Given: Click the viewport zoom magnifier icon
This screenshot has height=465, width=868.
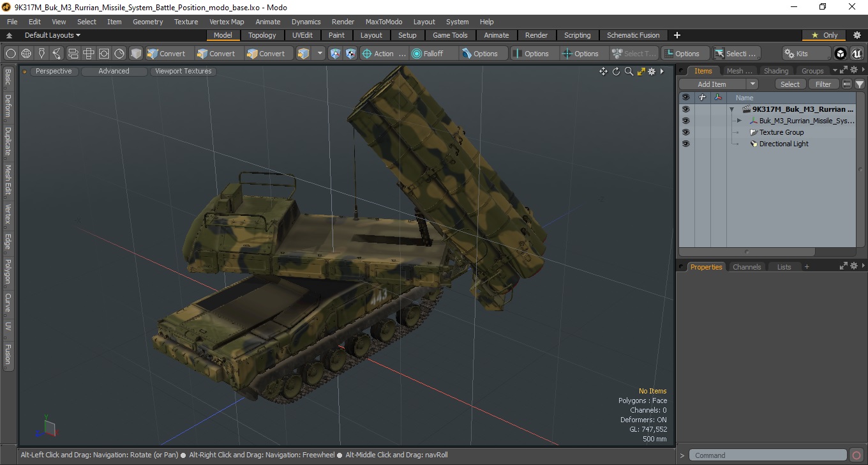Looking at the screenshot, I should point(629,72).
